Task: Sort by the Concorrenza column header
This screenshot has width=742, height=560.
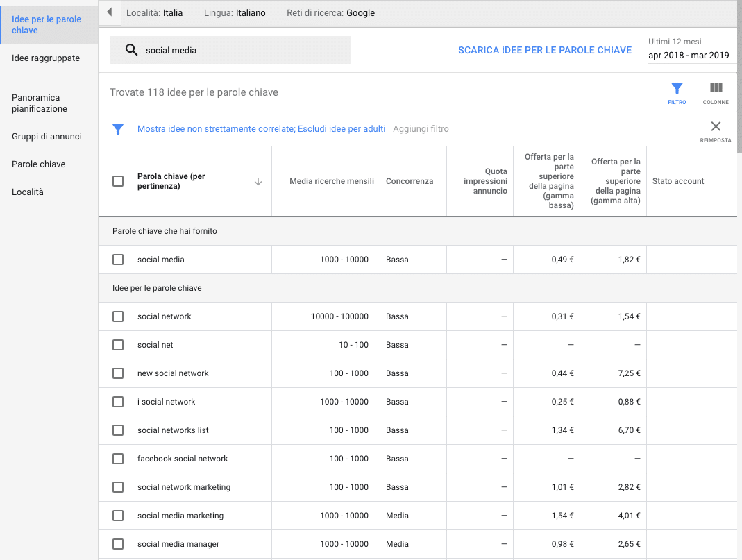Action: pyautogui.click(x=410, y=181)
